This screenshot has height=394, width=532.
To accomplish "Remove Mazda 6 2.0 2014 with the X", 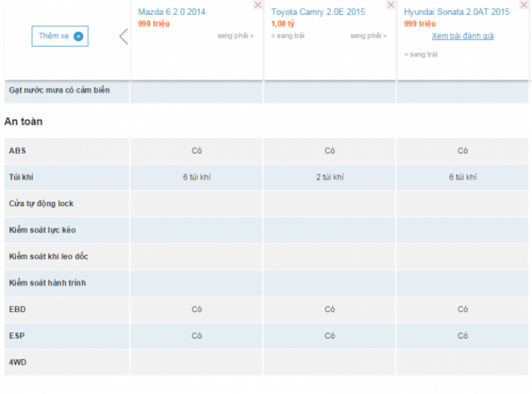I will (x=258, y=5).
